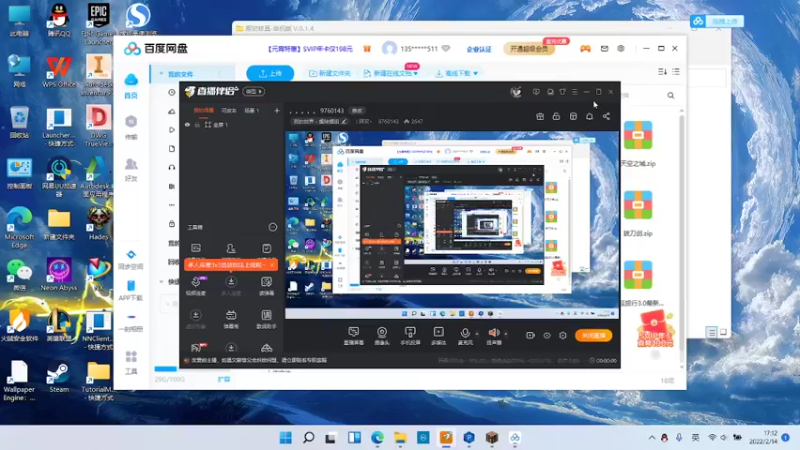Click the lock icon in the streaming top toolbar

tap(556, 116)
